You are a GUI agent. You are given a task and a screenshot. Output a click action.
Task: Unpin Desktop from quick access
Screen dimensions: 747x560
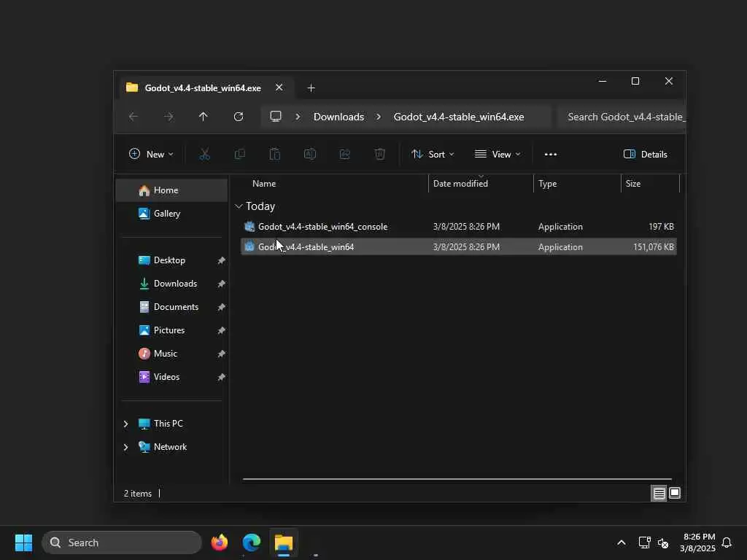pyautogui.click(x=222, y=260)
